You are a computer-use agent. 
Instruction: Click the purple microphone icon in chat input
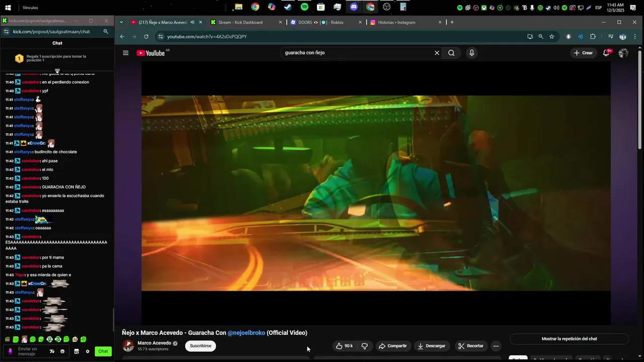(x=11, y=351)
